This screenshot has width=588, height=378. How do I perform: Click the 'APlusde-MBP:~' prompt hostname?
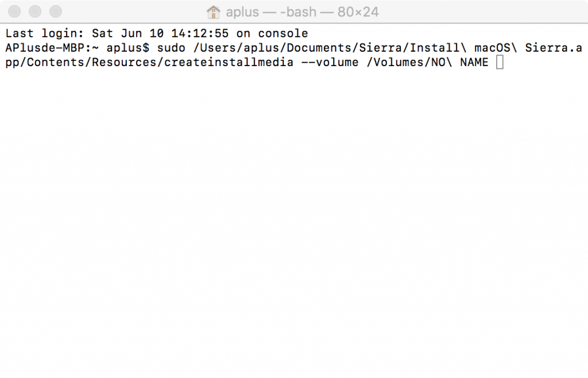(x=52, y=48)
